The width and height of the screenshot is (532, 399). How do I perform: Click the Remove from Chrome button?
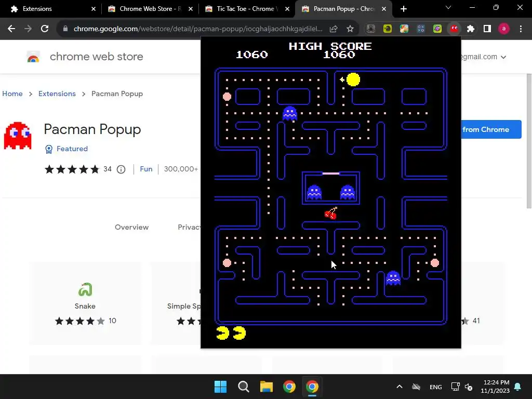point(491,129)
